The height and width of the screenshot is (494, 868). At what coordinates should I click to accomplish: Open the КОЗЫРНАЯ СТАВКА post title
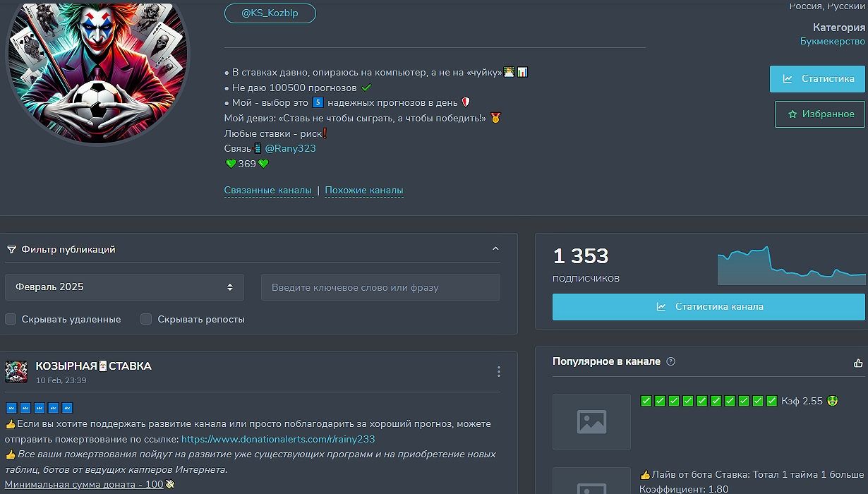coord(94,366)
